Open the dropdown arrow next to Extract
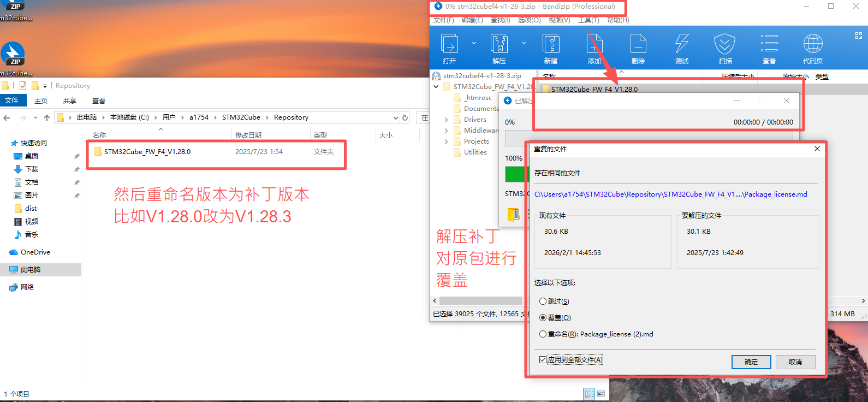This screenshot has height=402, width=868. click(x=524, y=43)
